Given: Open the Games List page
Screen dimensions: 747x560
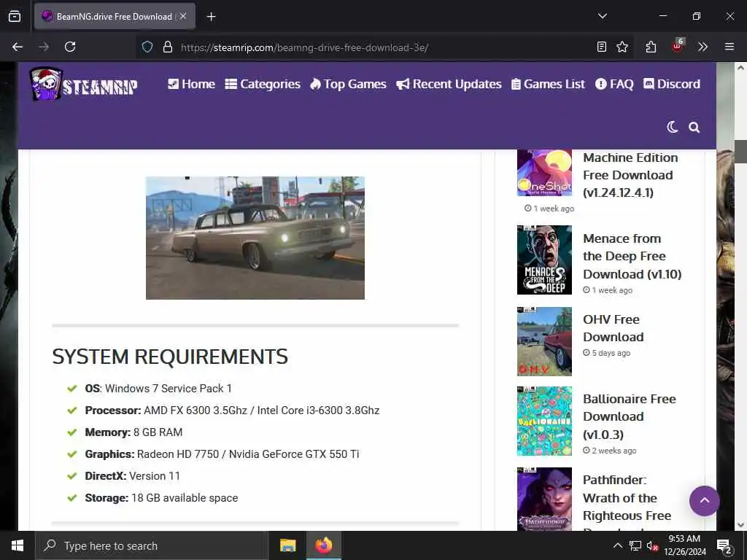Looking at the screenshot, I should [548, 84].
